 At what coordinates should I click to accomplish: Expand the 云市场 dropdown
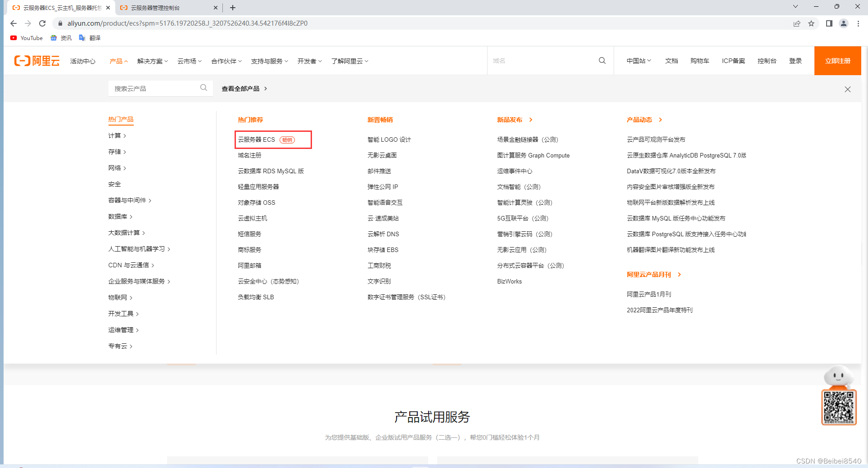click(x=190, y=61)
